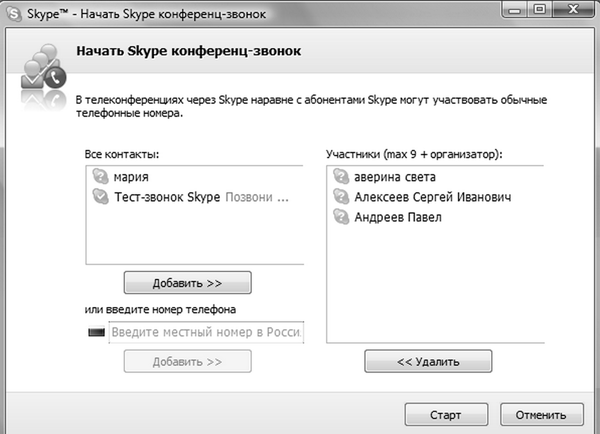
Task: Click the icon beside Алексеев Сергей Иванович
Action: [x=338, y=198]
